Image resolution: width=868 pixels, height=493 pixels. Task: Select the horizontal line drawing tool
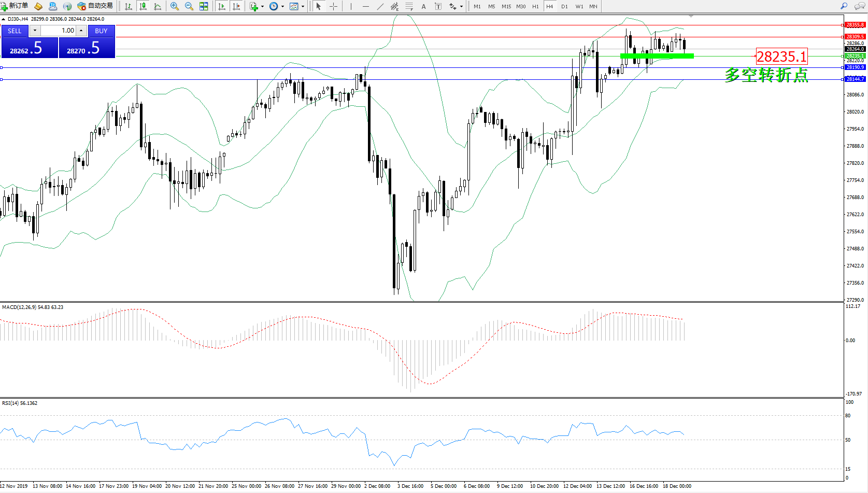[366, 6]
